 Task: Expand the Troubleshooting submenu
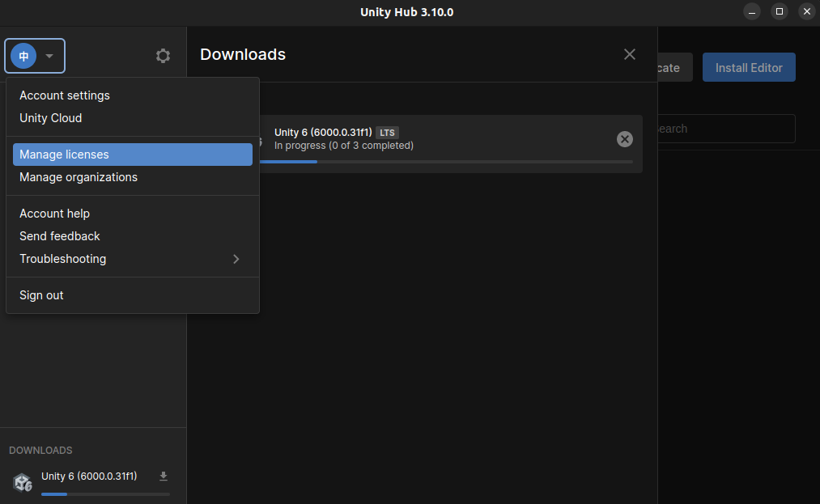point(236,259)
